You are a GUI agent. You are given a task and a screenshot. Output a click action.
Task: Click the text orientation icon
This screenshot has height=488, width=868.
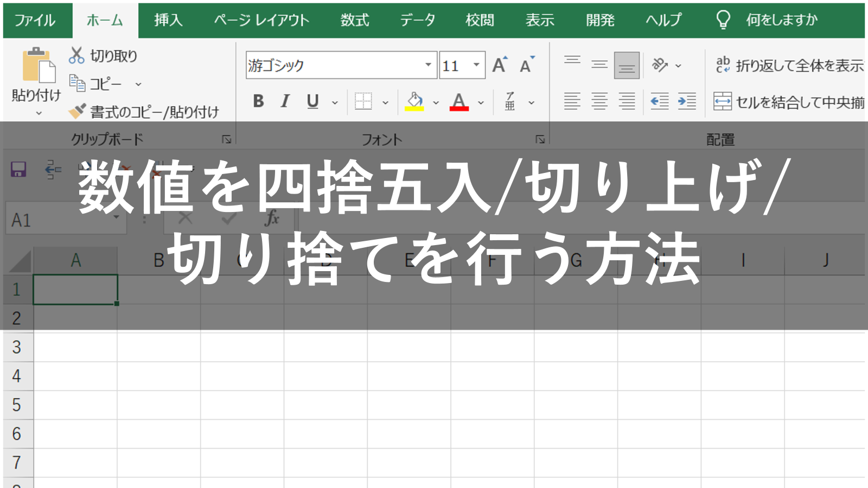660,65
